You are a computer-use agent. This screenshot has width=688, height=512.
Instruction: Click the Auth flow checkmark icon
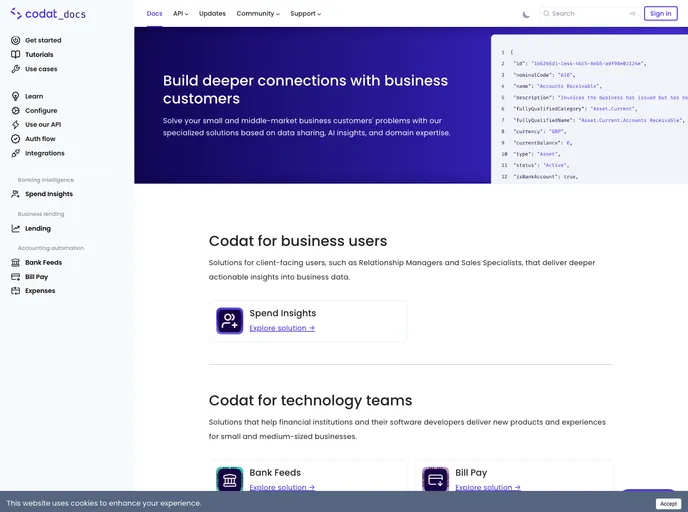click(15, 139)
